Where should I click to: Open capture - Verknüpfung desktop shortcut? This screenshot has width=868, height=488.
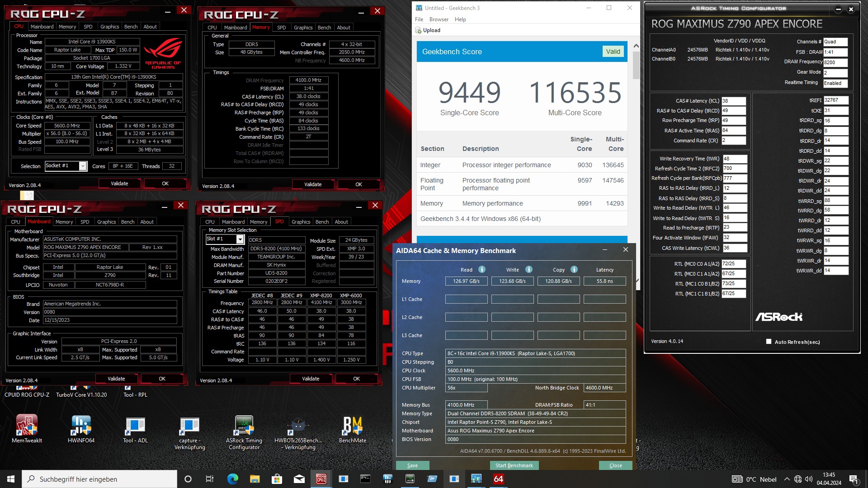[x=189, y=433]
